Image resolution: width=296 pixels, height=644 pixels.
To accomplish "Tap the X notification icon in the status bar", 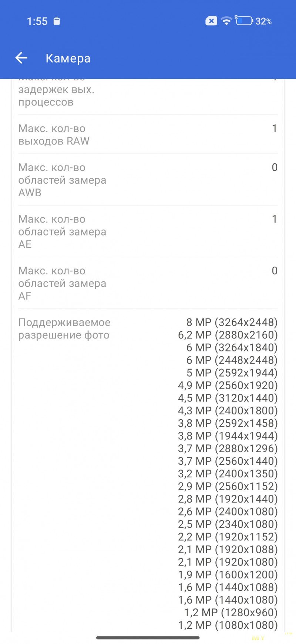I will click(x=211, y=21).
